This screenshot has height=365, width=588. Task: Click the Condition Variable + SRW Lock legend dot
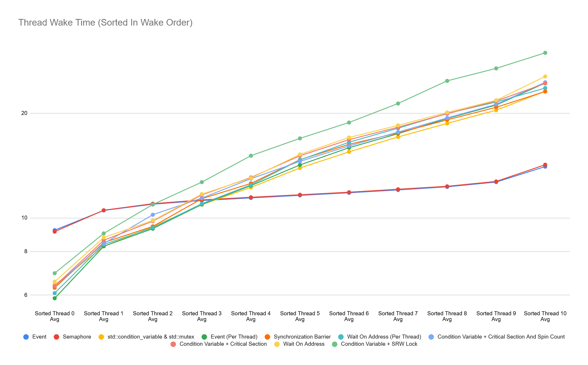[334, 344]
